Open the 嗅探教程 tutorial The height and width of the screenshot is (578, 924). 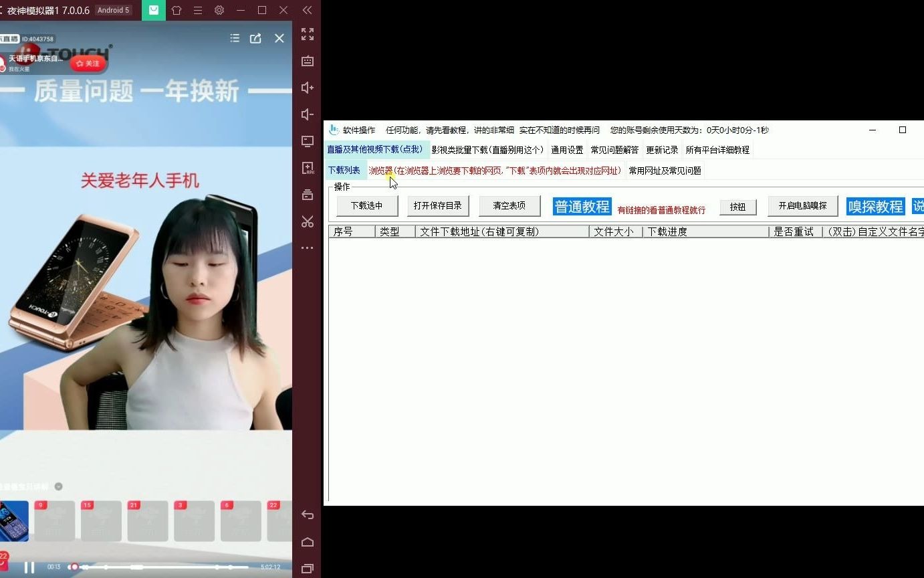click(x=876, y=207)
